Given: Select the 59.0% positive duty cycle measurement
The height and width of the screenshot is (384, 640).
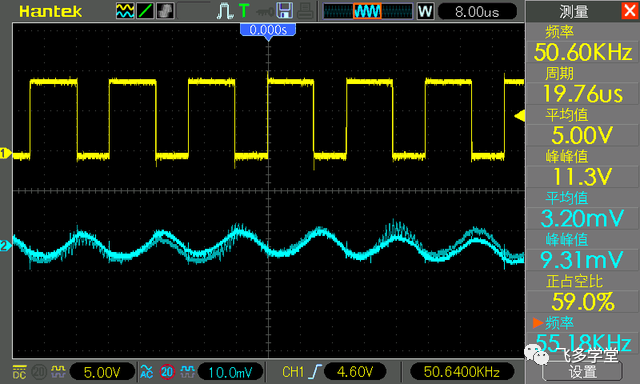Looking at the screenshot, I should tap(582, 302).
